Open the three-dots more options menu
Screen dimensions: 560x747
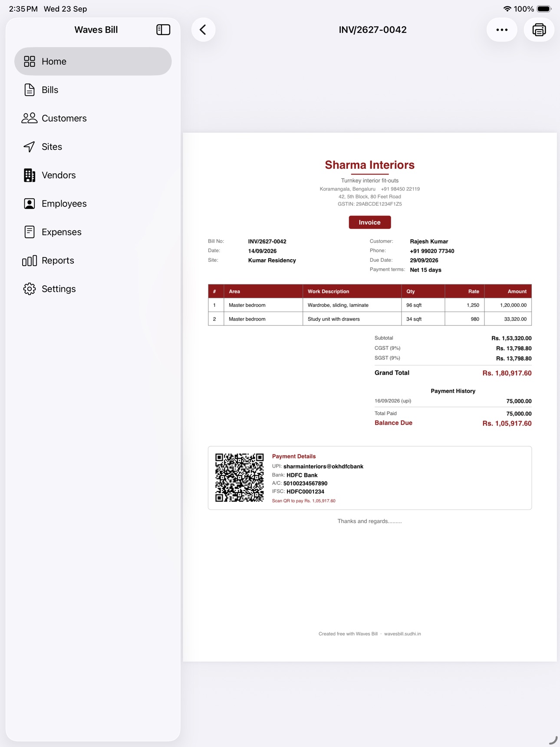pyautogui.click(x=502, y=30)
